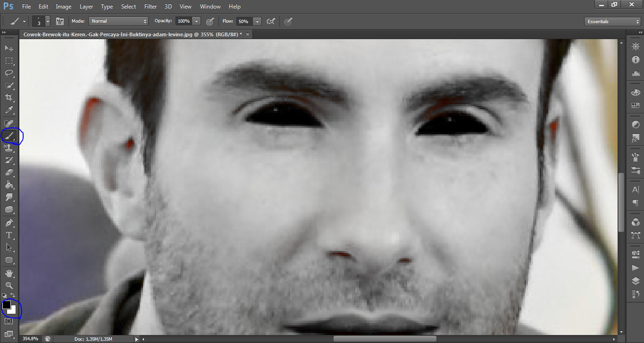Image resolution: width=644 pixels, height=343 pixels.
Task: Select the Eyedropper tool
Action: point(9,110)
